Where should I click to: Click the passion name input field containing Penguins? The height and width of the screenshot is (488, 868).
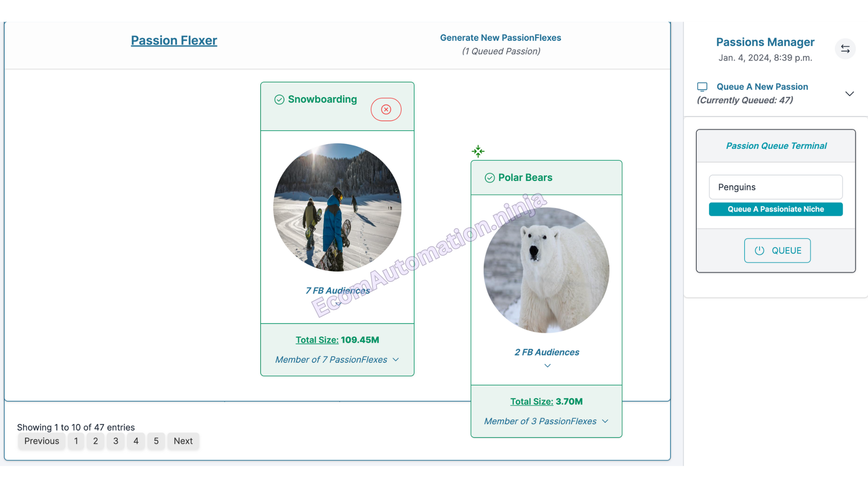tap(776, 187)
